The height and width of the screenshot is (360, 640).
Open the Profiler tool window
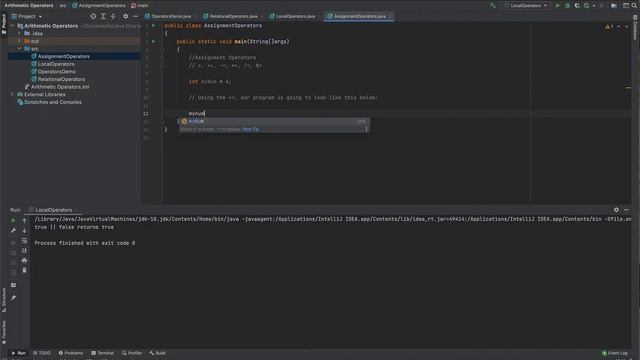pos(132,353)
